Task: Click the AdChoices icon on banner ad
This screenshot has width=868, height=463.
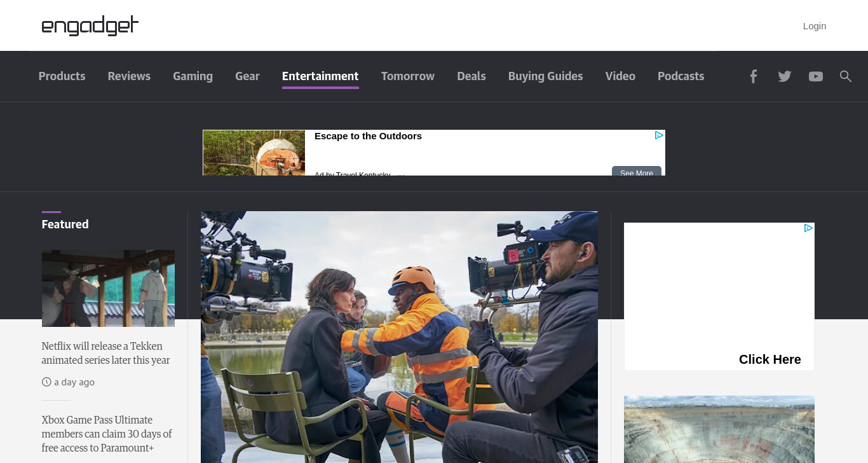Action: pyautogui.click(x=659, y=135)
